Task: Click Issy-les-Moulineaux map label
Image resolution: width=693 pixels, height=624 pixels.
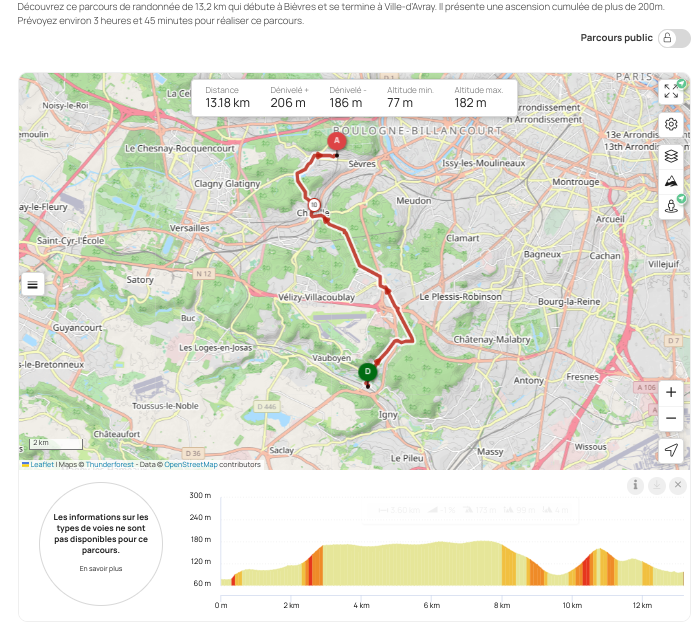Action: (484, 163)
